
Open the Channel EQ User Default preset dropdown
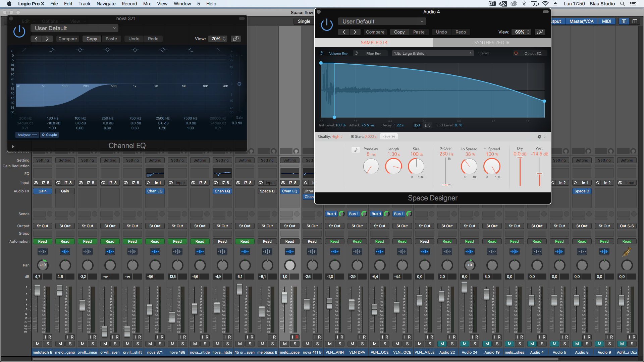(74, 28)
